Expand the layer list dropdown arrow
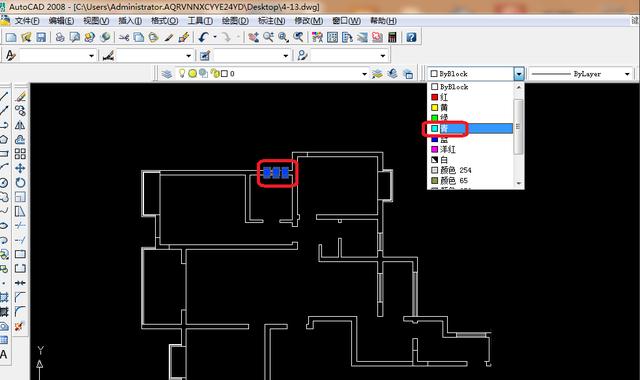The image size is (640, 380). point(364,74)
